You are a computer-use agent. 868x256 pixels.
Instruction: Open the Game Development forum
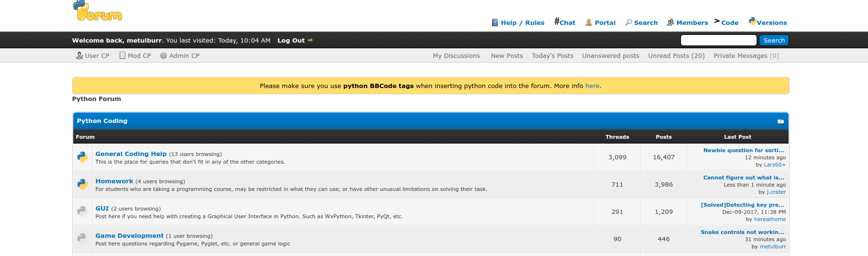pos(130,236)
